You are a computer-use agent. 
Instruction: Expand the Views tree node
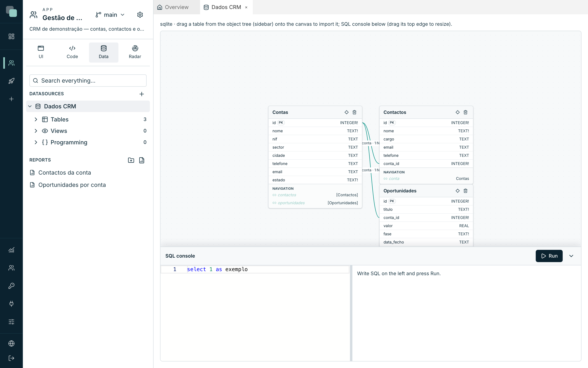pyautogui.click(x=36, y=131)
